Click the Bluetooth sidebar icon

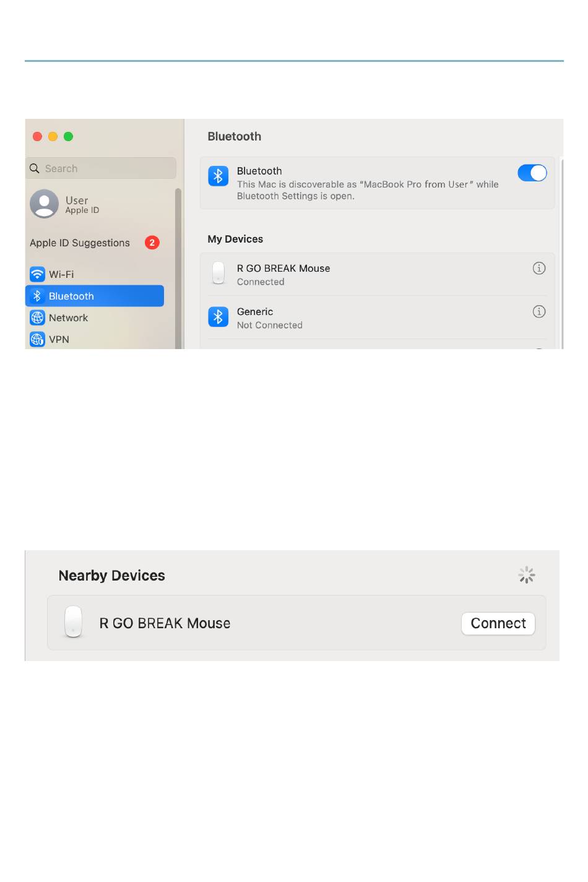[x=37, y=296]
